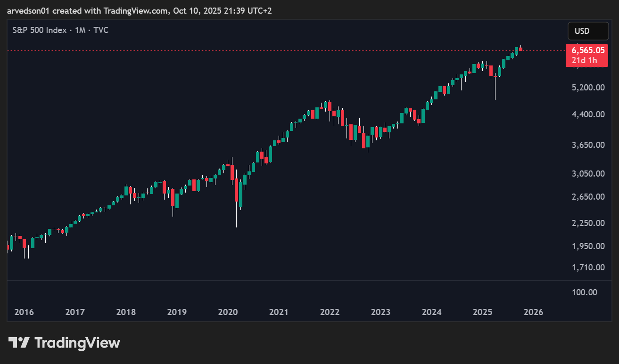Click the 5,200.00 price axis label
This screenshot has height=364, width=619.
tap(588, 88)
